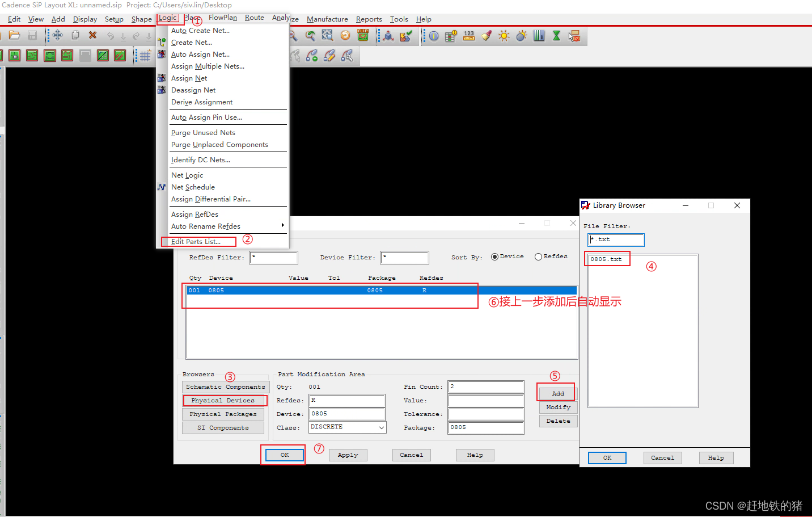Click the puzzle piece with check icon

tap(406, 36)
